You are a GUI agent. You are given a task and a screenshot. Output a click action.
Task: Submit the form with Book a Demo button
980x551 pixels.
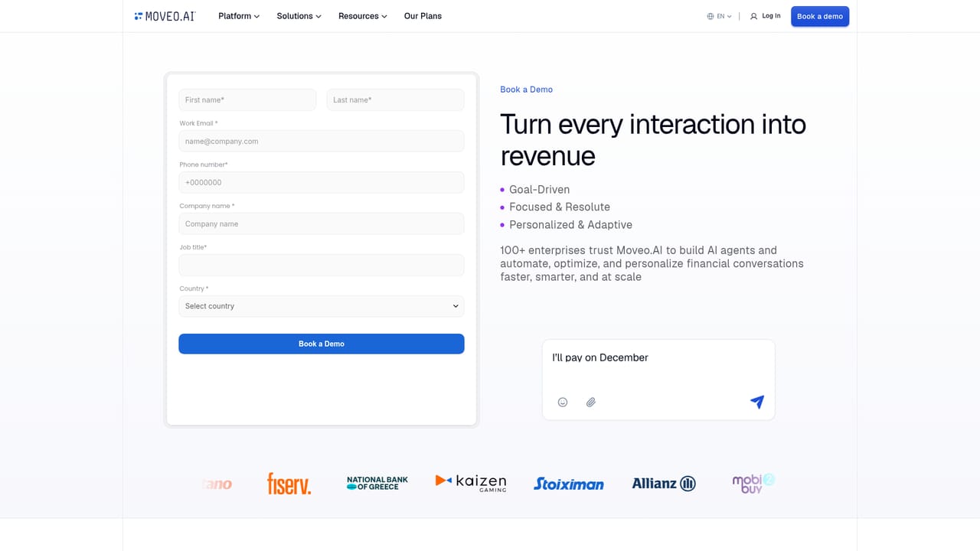[x=322, y=344]
